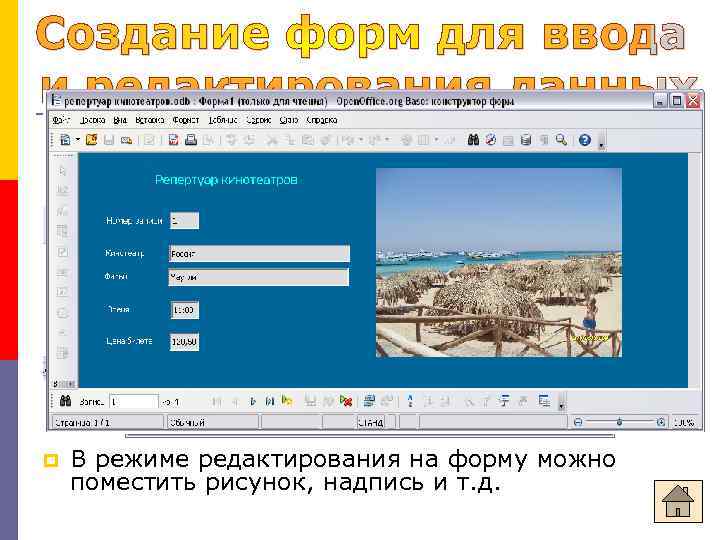Click the New Record icon
The image size is (720, 540).
pyautogui.click(x=287, y=401)
